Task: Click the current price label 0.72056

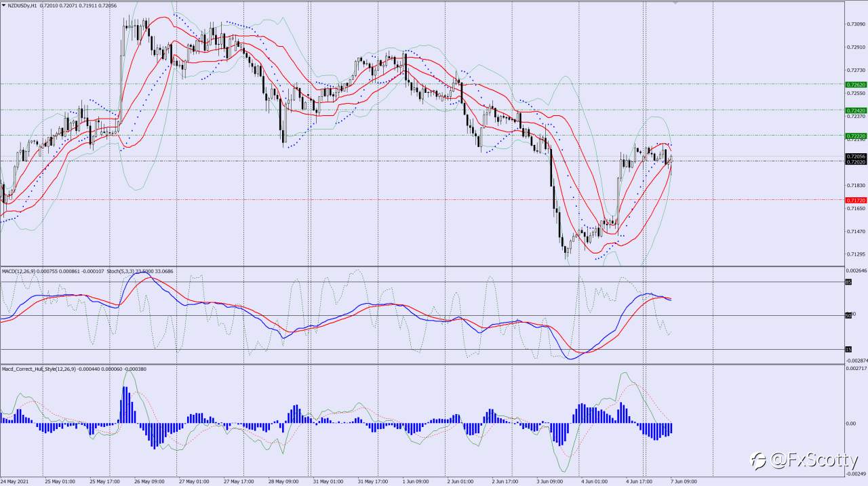Action: tap(856, 156)
